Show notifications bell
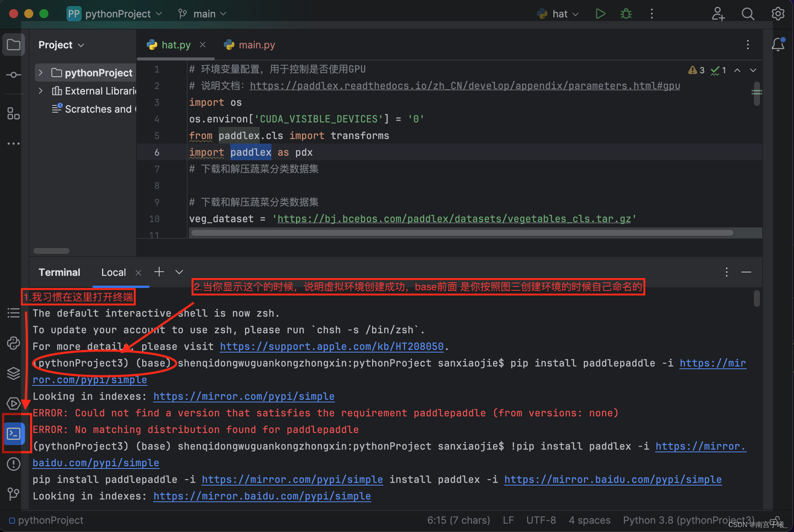 [x=778, y=45]
